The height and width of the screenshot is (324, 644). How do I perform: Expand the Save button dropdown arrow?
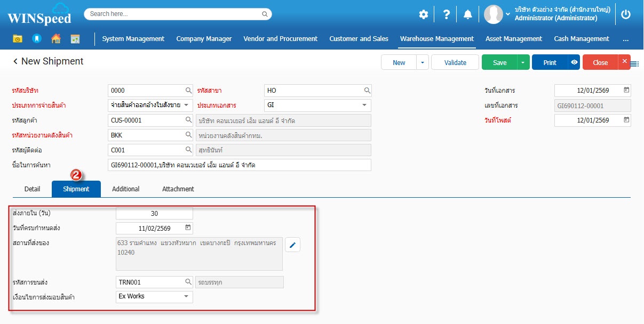click(523, 62)
